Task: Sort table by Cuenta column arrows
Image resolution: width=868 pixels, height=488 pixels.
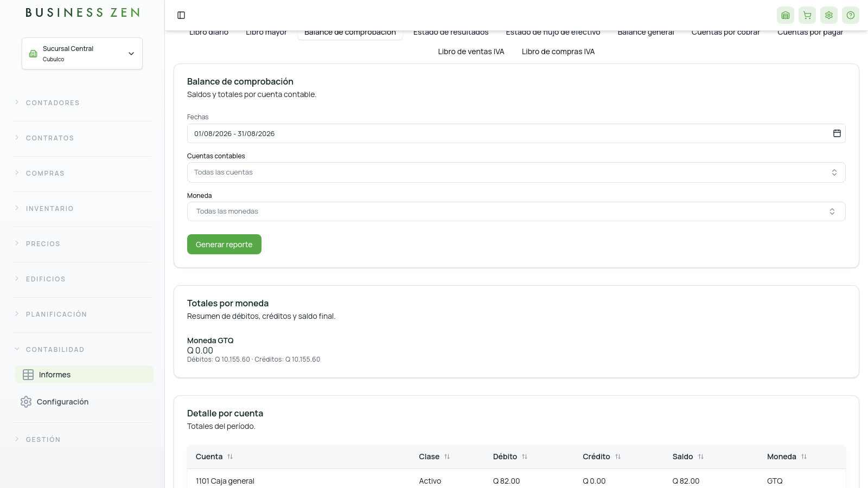Action: (x=230, y=457)
